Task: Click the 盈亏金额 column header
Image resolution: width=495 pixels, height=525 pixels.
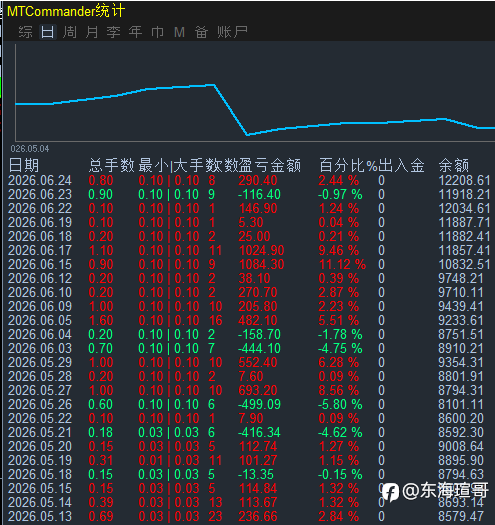Action: 270,165
